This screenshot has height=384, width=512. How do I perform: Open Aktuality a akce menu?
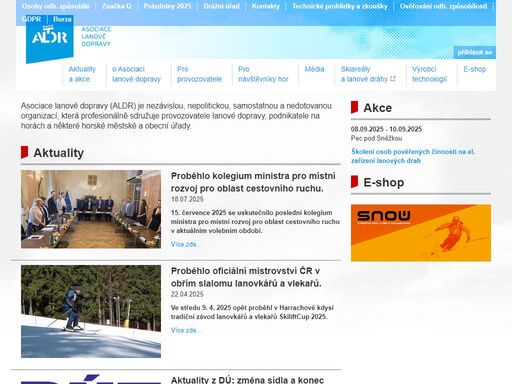82,74
